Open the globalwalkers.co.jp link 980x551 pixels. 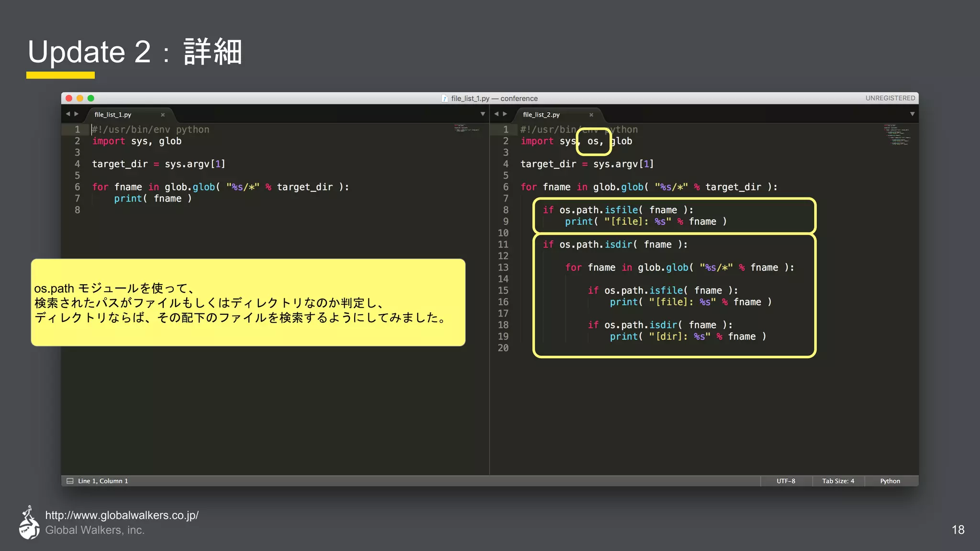click(122, 515)
